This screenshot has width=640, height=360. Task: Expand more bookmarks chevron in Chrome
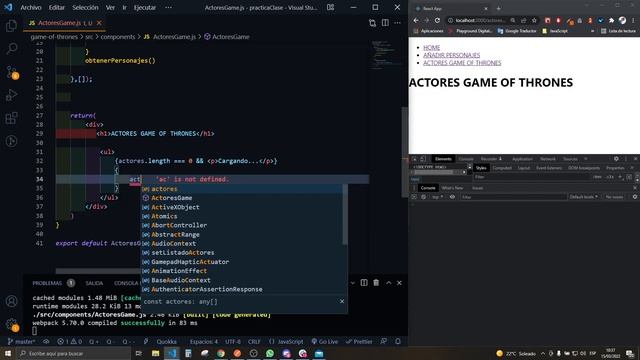[x=592, y=31]
